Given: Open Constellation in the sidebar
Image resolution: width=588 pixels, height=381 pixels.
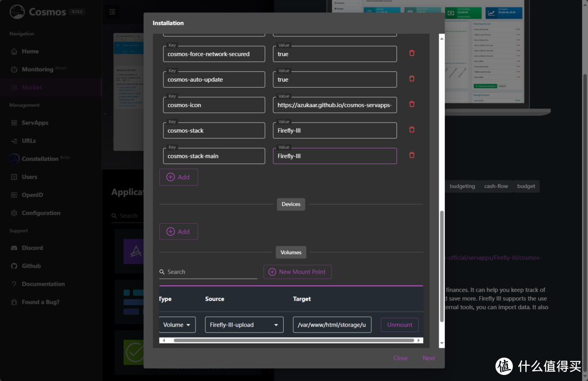Looking at the screenshot, I should (x=40, y=158).
